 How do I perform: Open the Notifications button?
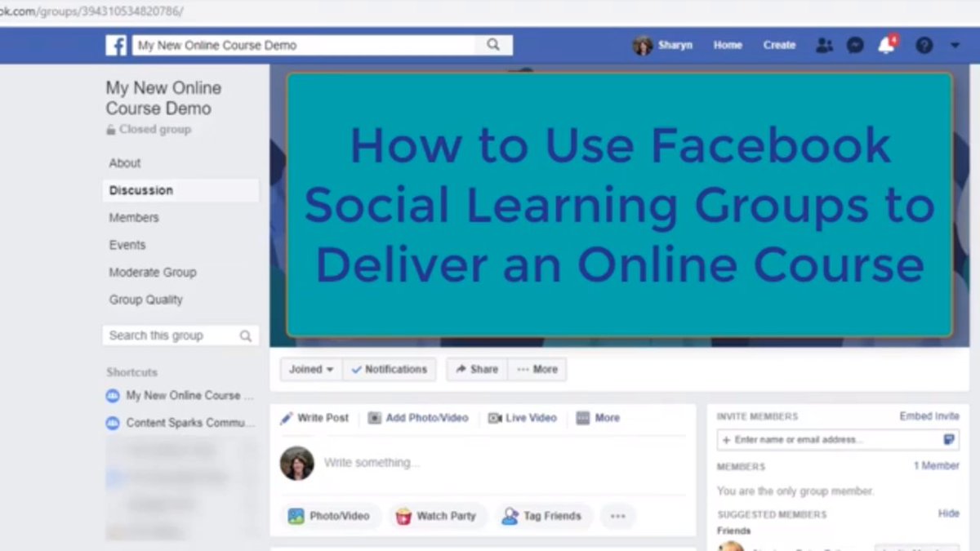click(390, 369)
